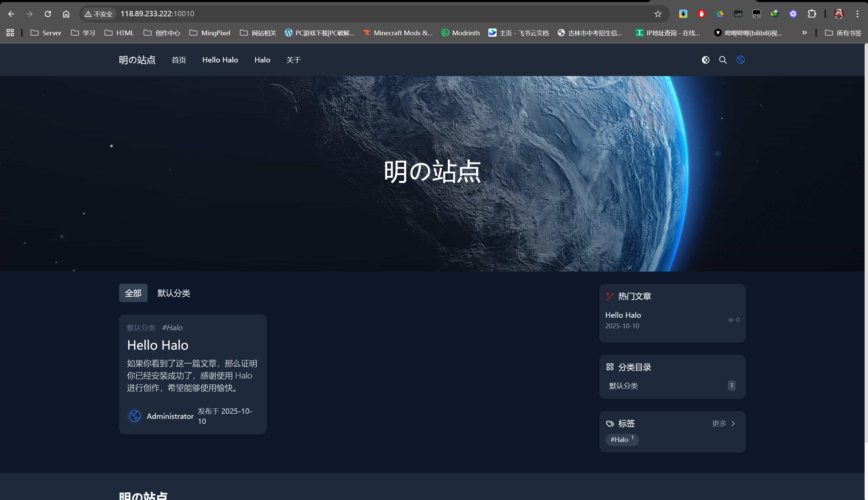
Task: Reload the page with the refresh icon
Action: click(48, 14)
